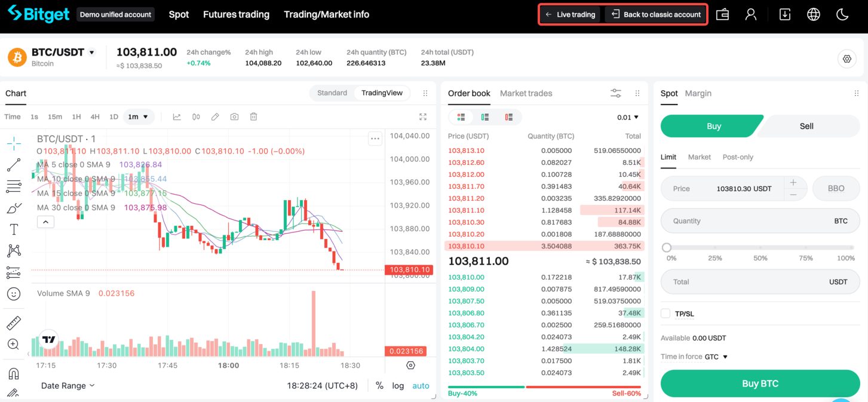Select the Text drawing tool

(13, 229)
